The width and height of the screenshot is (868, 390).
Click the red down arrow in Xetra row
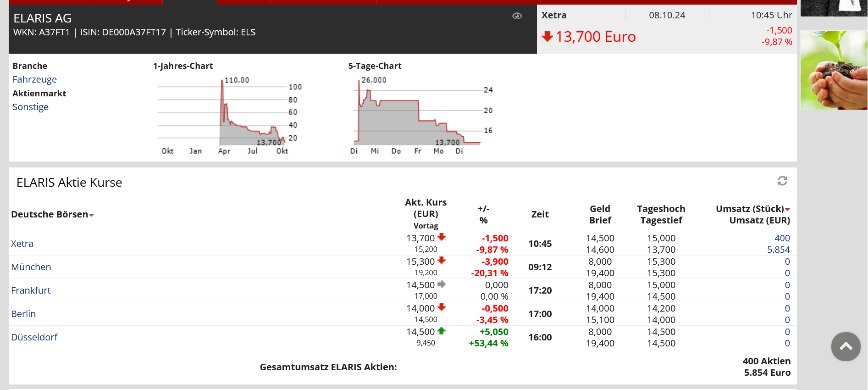coord(442,237)
